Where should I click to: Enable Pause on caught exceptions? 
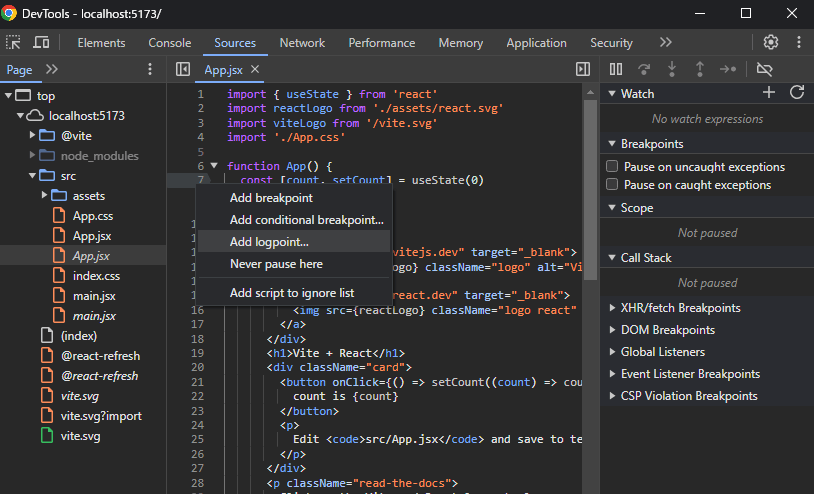tap(612, 185)
